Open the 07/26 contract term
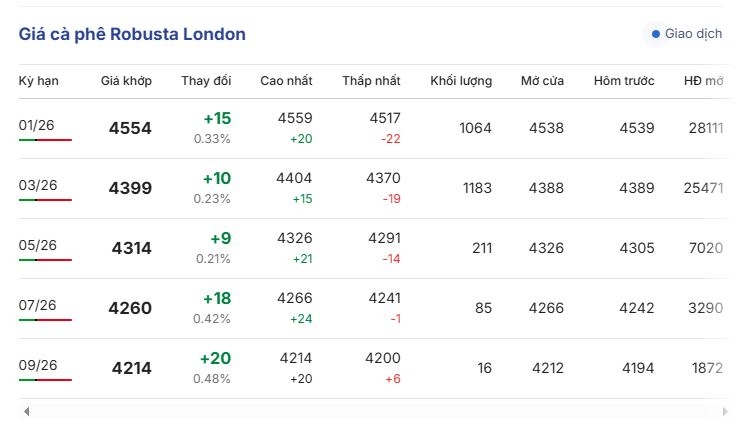741x434 pixels. click(37, 305)
